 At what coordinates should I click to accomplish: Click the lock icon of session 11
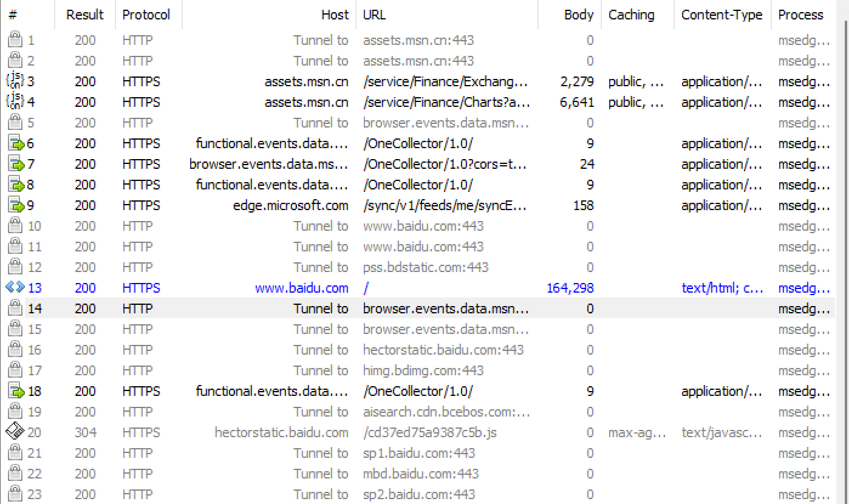pos(14,247)
